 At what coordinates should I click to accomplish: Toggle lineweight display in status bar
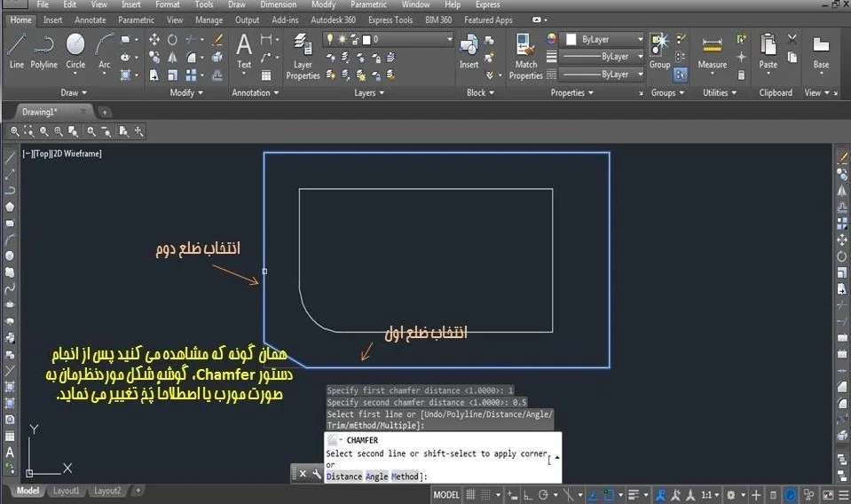click(x=634, y=495)
